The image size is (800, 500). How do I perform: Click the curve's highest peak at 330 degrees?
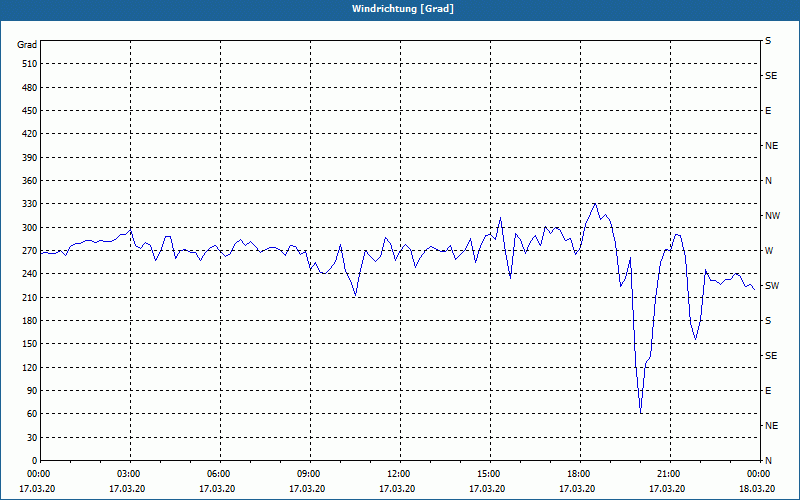click(595, 204)
